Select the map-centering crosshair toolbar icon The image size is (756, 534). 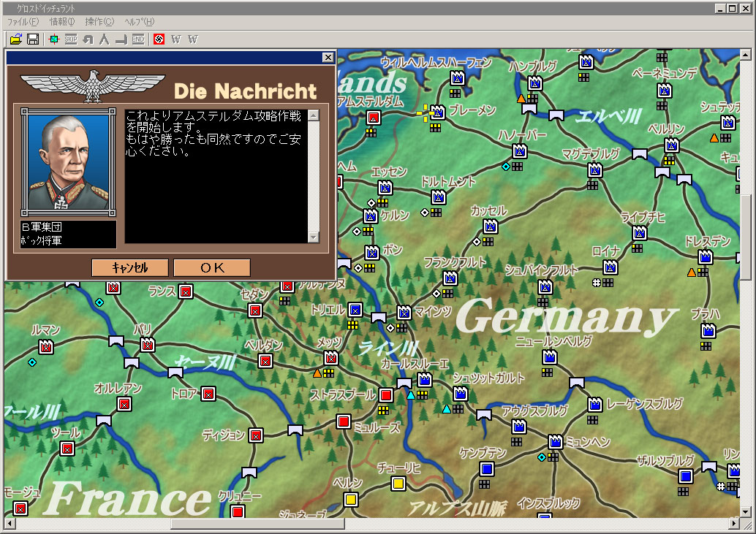[x=53, y=39]
